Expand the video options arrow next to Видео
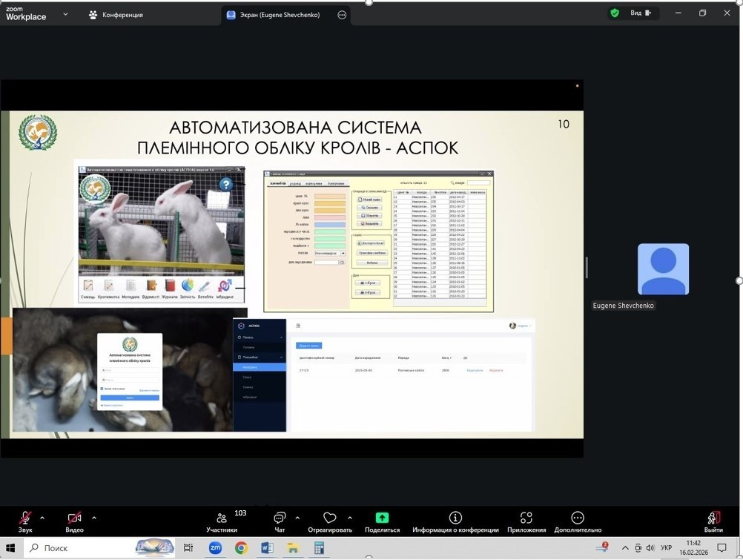 [x=93, y=518]
